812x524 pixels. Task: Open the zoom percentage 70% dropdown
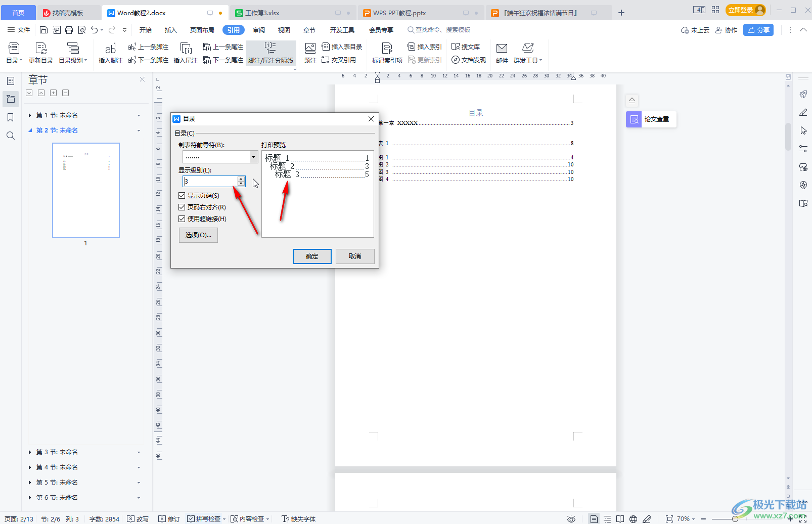point(686,519)
